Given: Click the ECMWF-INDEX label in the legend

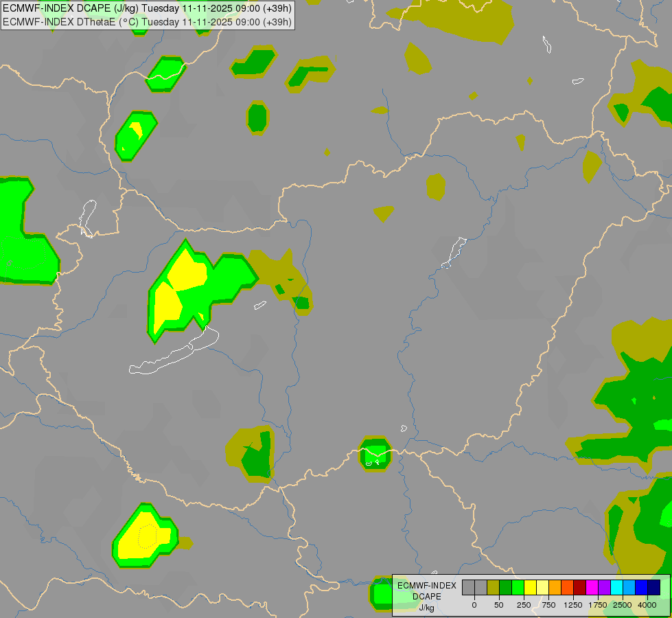Looking at the screenshot, I should (427, 586).
